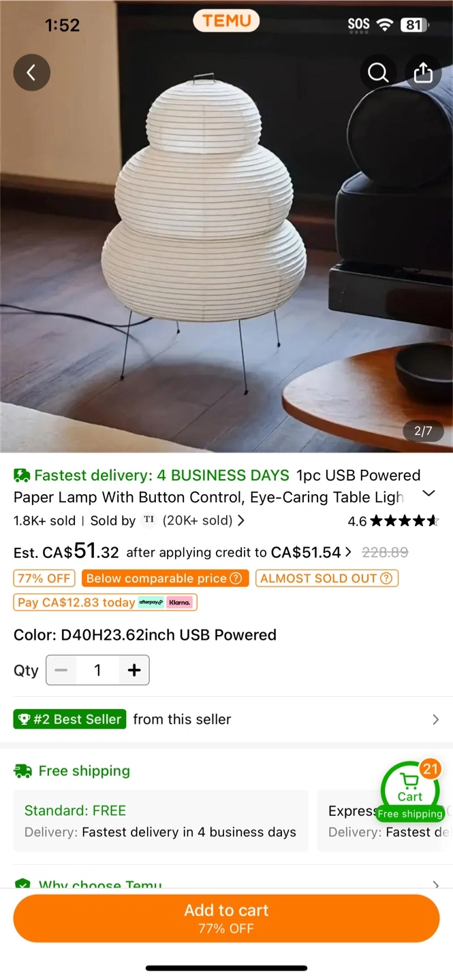Screen dimensions: 453x980
Task: Select the Standard: FREE shipping card
Action: [x=161, y=821]
